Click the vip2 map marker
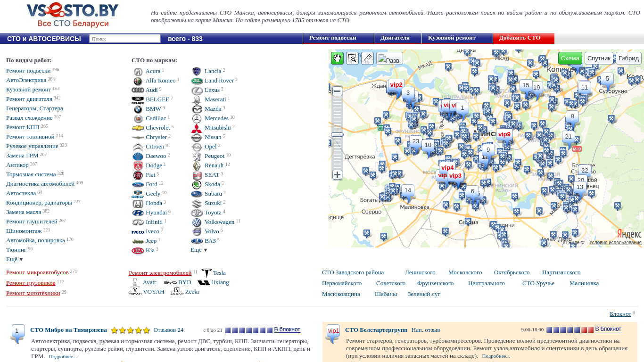 396,86
